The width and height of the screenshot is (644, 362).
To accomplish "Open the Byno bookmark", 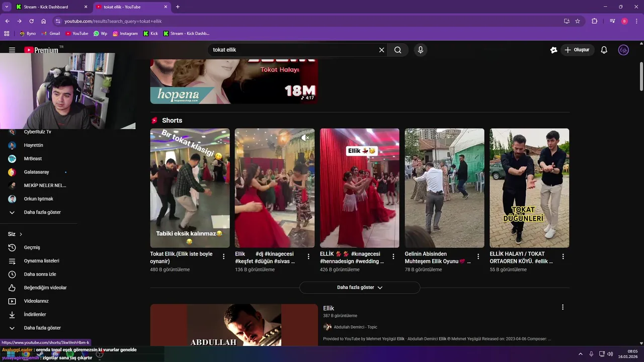I will click(x=27, y=33).
